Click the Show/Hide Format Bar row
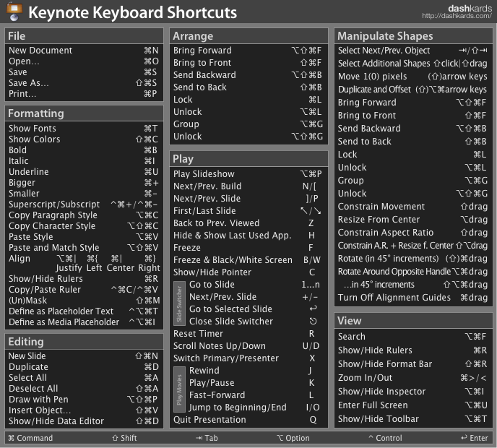The height and width of the screenshot is (448, 497). point(412,364)
